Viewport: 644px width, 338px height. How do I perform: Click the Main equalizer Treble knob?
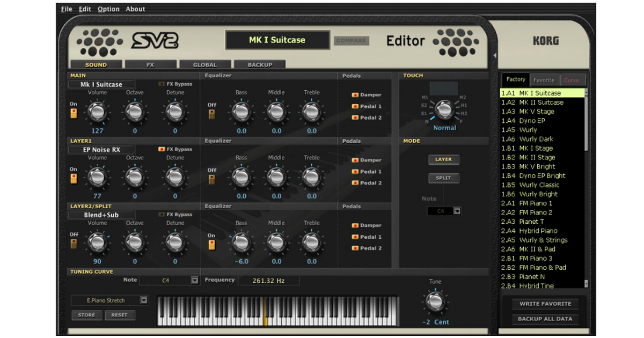coord(312,112)
